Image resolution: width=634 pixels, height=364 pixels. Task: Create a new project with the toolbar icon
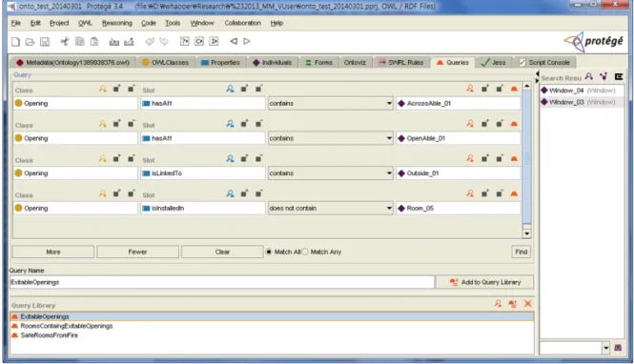click(15, 42)
